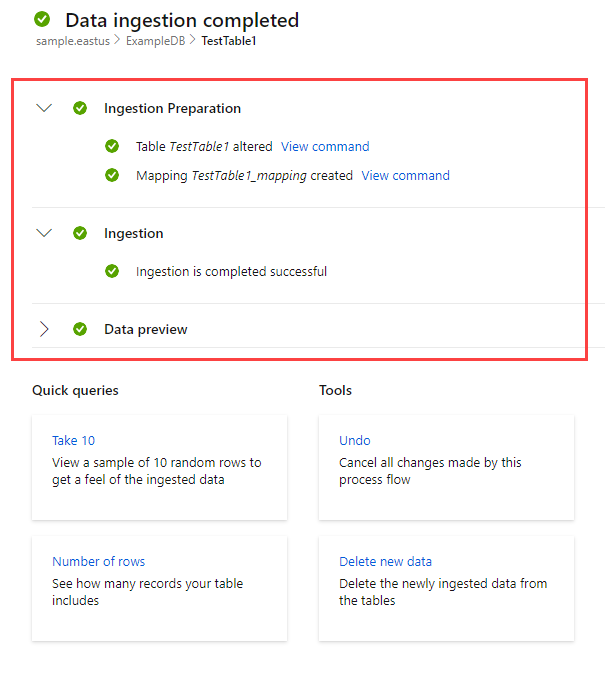Open View command for altered table
Viewport: 605px width, 674px height.
325,146
